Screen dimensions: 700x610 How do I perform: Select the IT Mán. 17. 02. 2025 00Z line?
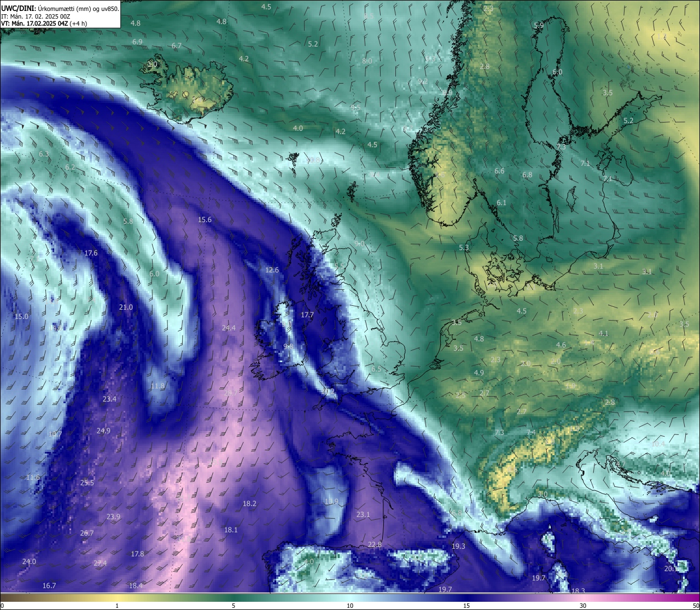point(36,16)
